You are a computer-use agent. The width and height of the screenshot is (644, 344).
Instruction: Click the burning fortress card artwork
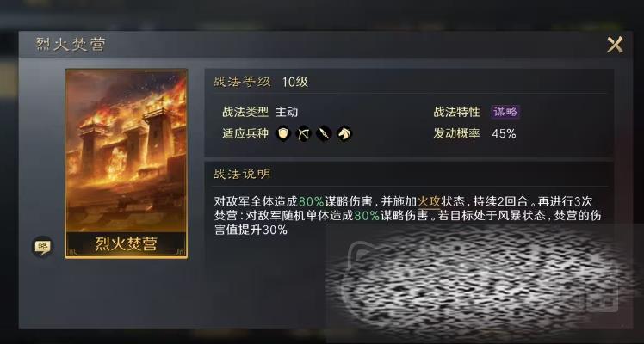(126, 150)
